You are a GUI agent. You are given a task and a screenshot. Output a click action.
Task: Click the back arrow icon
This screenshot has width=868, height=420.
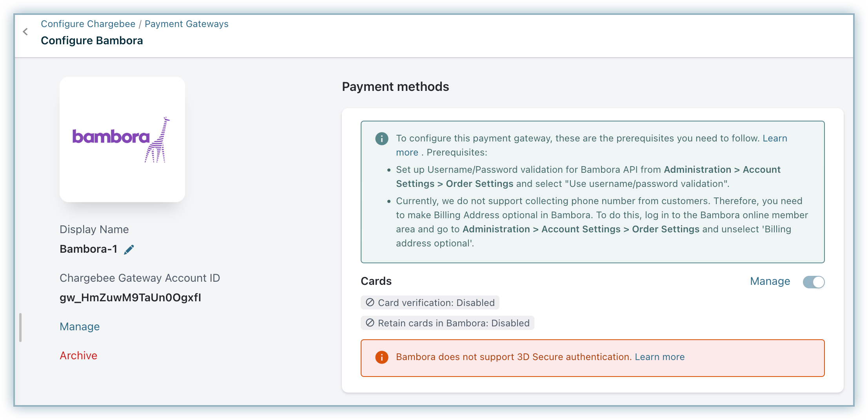pyautogui.click(x=25, y=32)
